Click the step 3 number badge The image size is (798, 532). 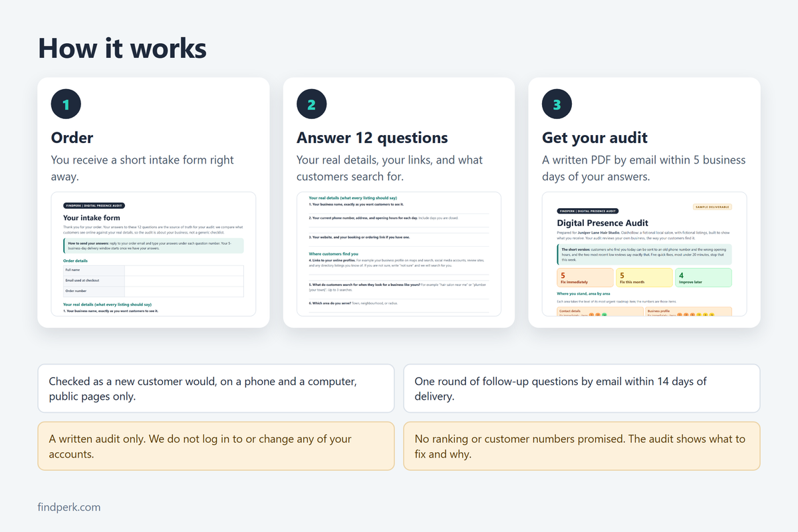557,104
